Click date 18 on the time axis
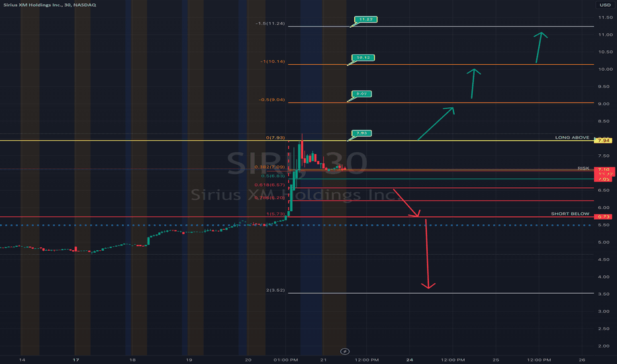 point(132,359)
